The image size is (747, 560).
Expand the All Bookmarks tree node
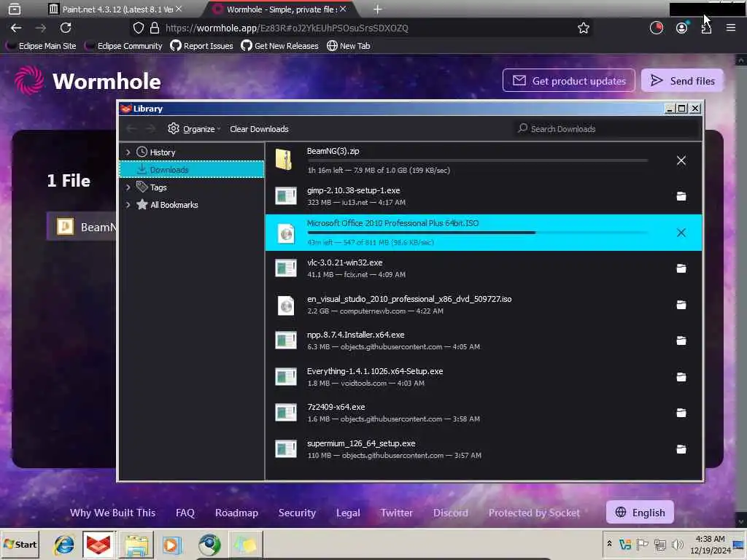click(x=128, y=205)
